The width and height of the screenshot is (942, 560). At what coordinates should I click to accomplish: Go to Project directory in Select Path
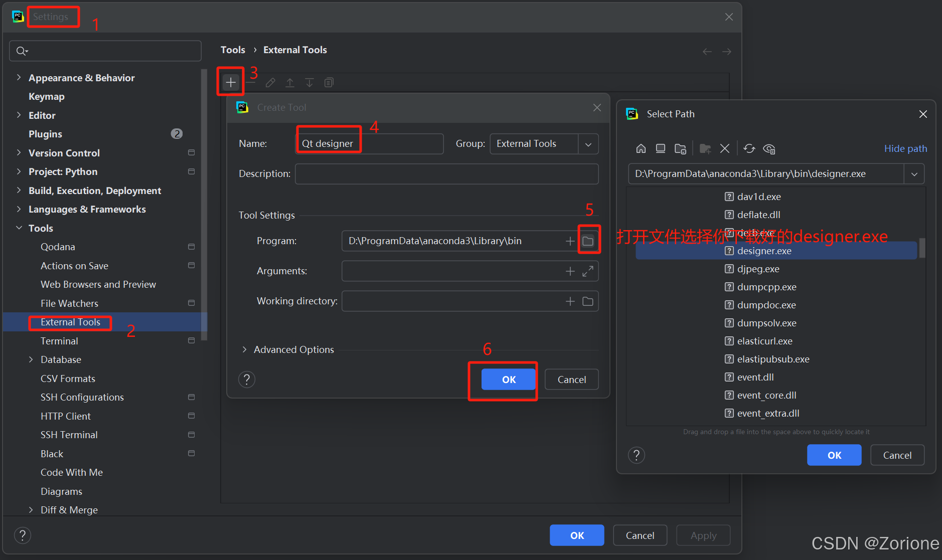[x=681, y=148]
